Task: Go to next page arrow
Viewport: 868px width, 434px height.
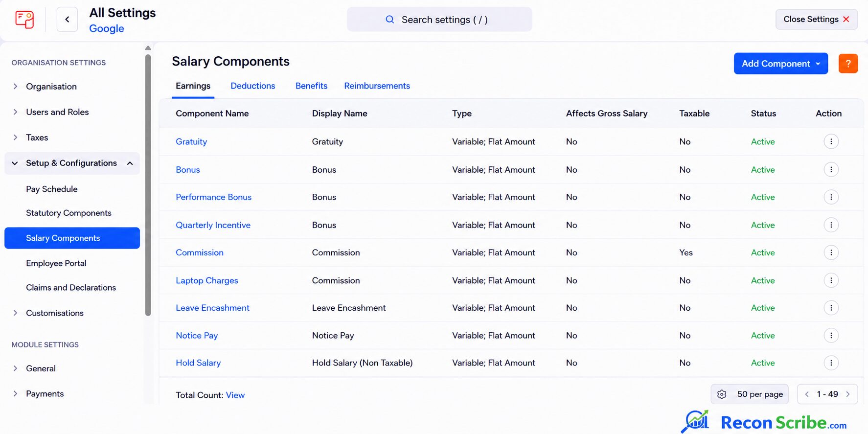Action: [848, 394]
